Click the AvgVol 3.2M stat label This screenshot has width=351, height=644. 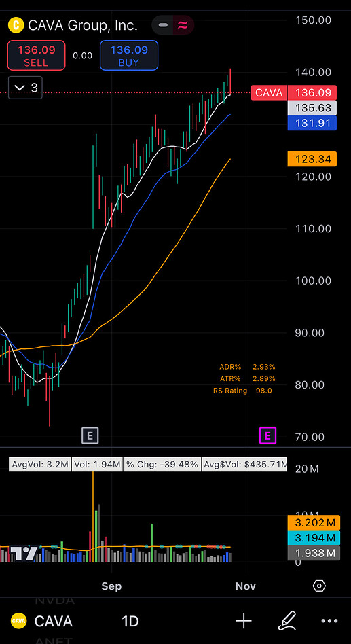tap(40, 465)
